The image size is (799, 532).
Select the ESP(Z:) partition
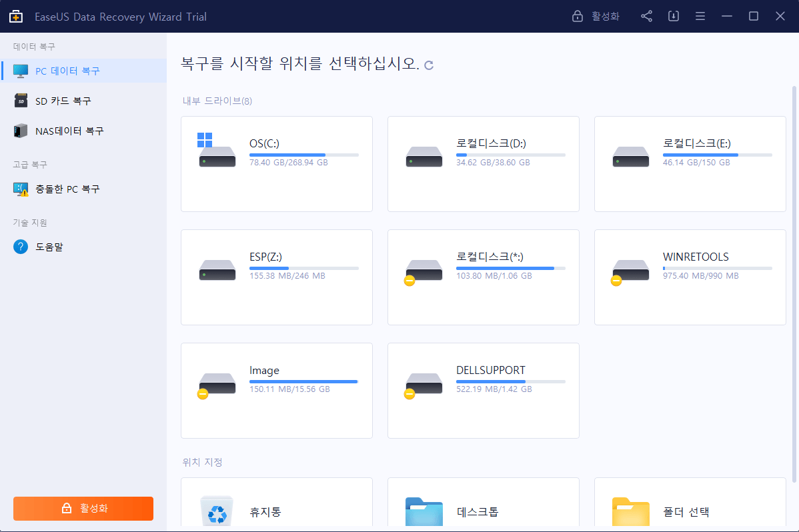click(276, 277)
